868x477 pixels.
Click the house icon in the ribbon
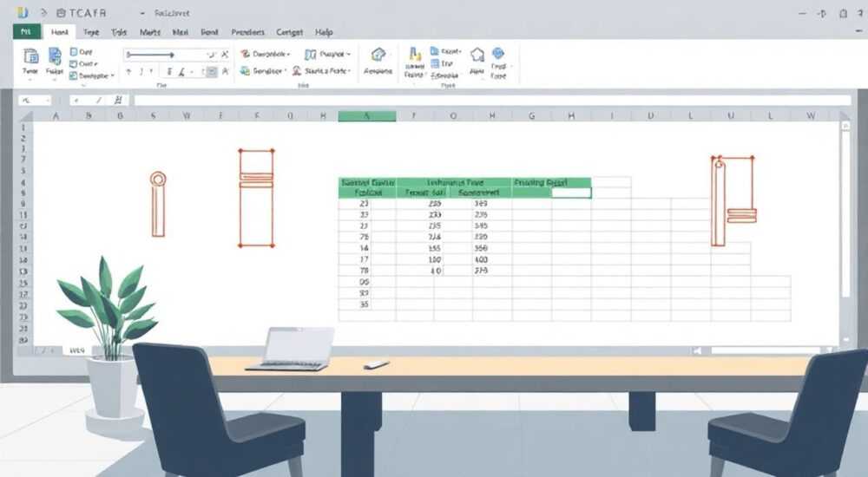(x=378, y=55)
